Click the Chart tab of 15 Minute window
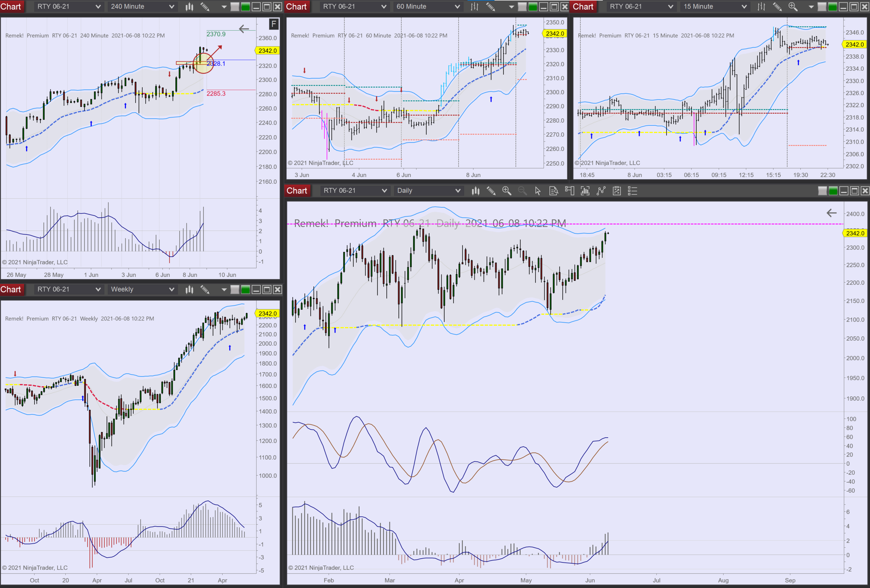Viewport: 870px width, 588px height. pyautogui.click(x=583, y=7)
